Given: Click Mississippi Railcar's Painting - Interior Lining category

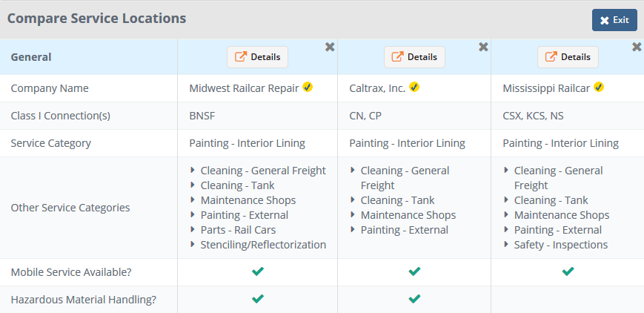Looking at the screenshot, I should [560, 143].
